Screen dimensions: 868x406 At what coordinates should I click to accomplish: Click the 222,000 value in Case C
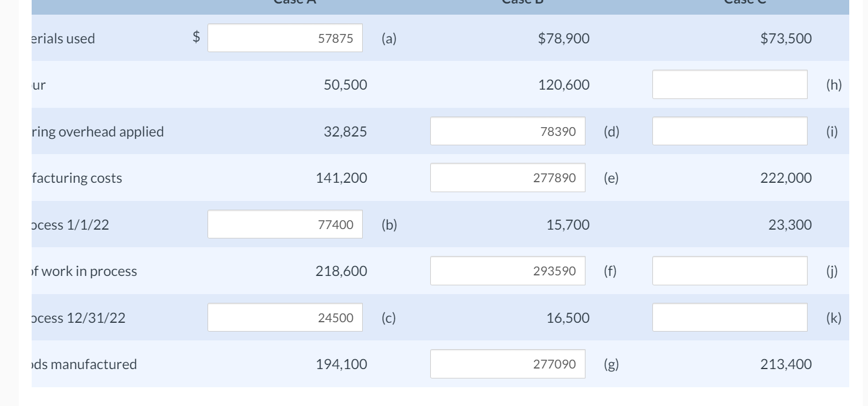(x=786, y=178)
